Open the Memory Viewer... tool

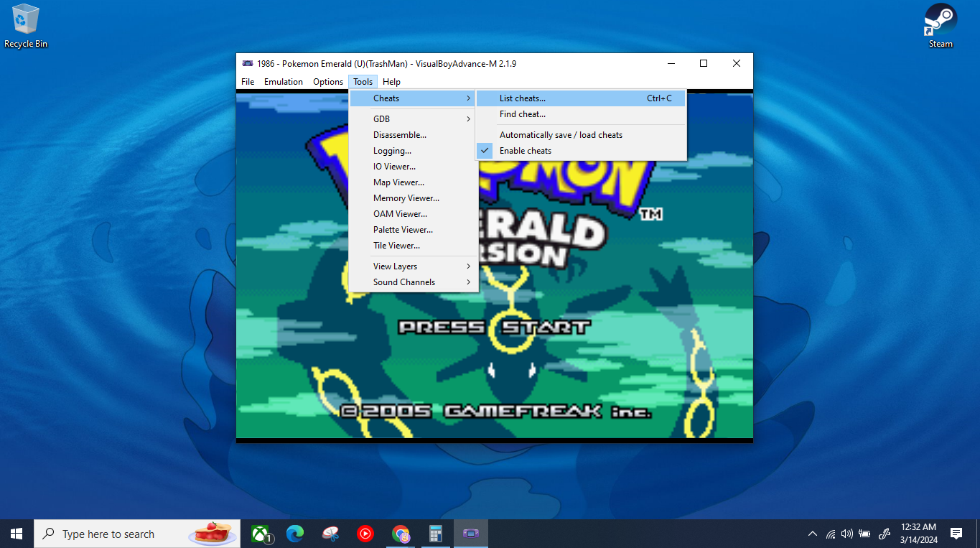pyautogui.click(x=413, y=198)
